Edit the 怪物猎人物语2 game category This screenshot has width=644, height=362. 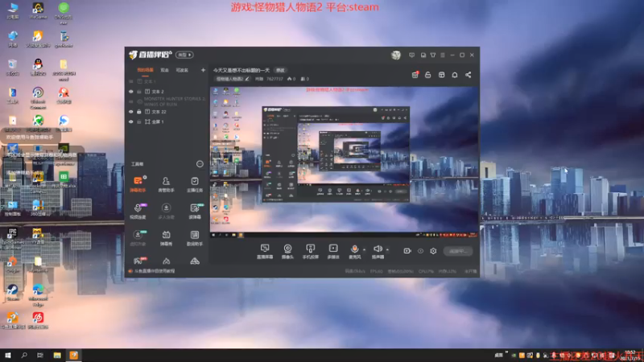click(x=233, y=79)
